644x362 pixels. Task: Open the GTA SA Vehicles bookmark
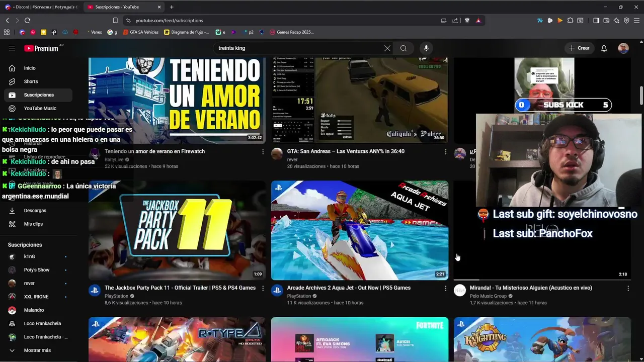coord(140,32)
